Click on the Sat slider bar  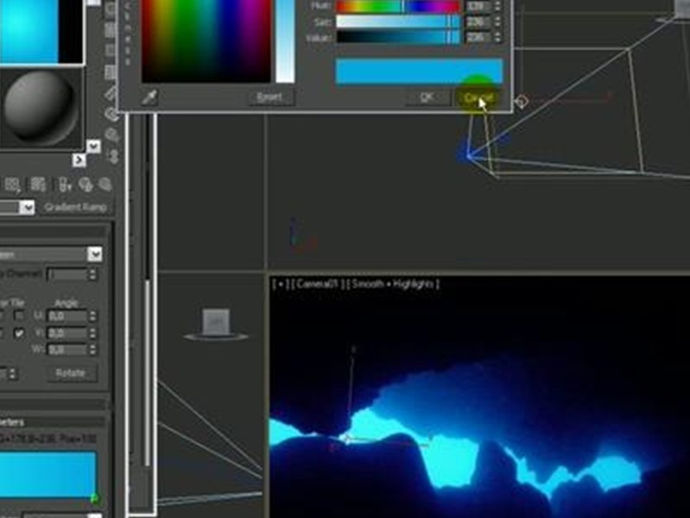click(398, 22)
